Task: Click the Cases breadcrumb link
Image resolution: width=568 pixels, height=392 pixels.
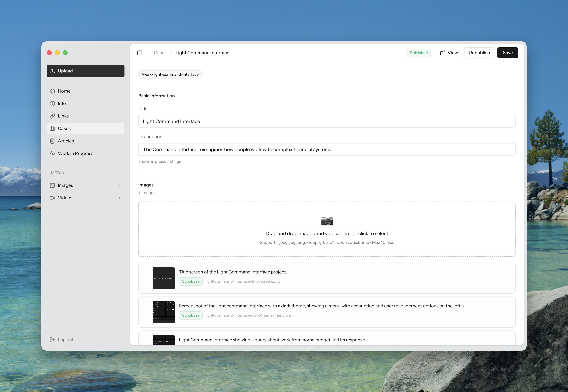Action: 160,53
